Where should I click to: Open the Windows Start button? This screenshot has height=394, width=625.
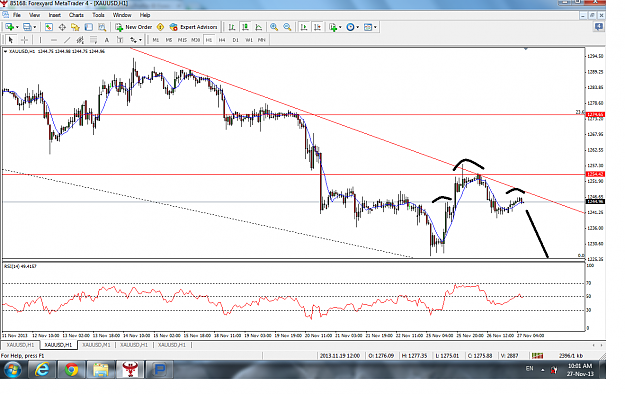tap(13, 370)
